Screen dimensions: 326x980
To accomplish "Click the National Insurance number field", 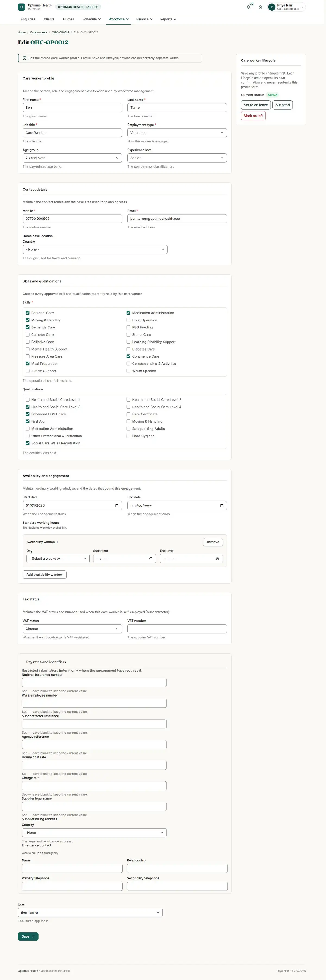I will pos(94,683).
